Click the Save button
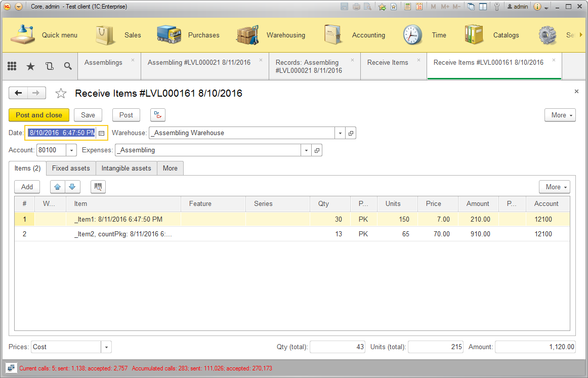The width and height of the screenshot is (588, 378). tap(88, 115)
